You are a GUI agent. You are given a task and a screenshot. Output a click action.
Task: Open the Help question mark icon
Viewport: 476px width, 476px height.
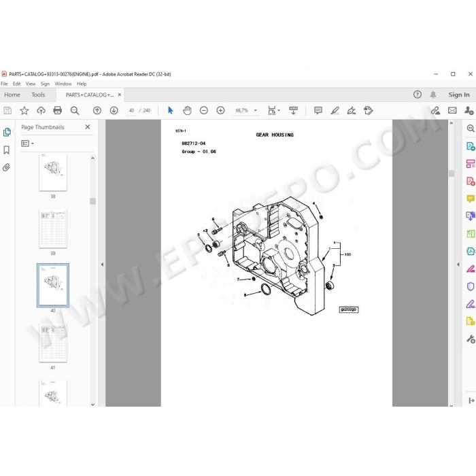tap(418, 95)
